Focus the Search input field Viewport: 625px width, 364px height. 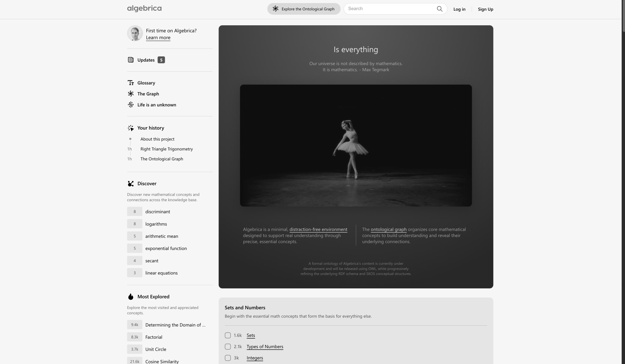[391, 9]
